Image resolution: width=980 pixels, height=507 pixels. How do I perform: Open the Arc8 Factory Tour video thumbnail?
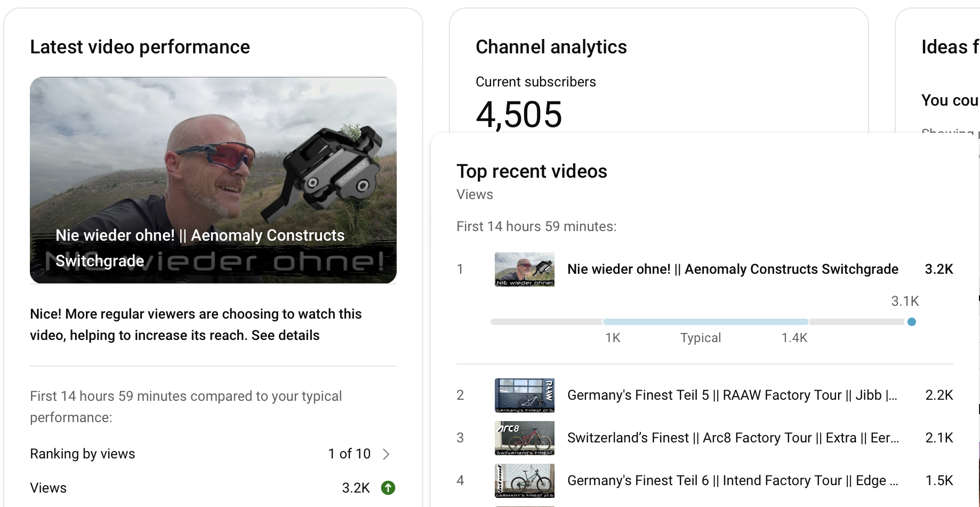[525, 438]
